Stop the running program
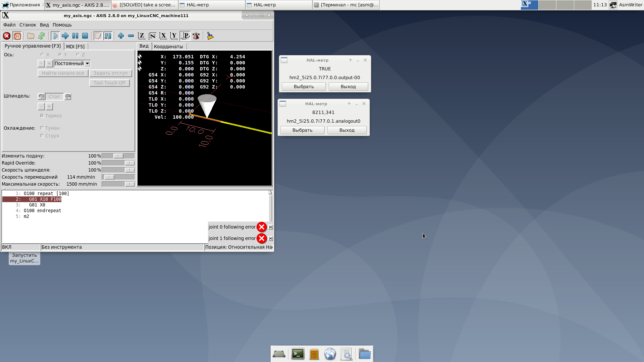This screenshot has width=644, height=362. coord(85,36)
